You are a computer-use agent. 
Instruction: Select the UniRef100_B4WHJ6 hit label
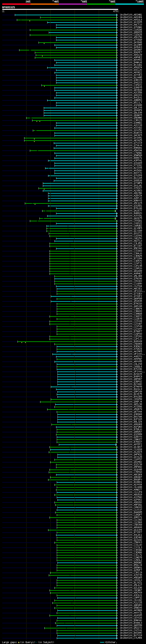[x=131, y=63]
